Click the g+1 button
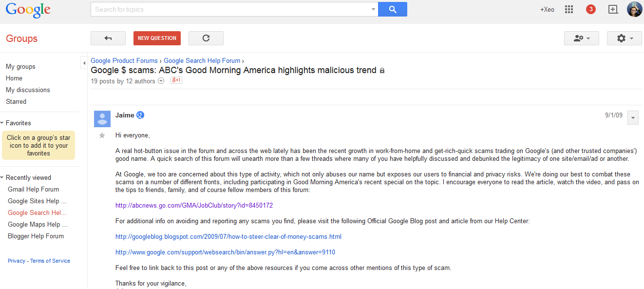The image size is (644, 289). click(176, 80)
